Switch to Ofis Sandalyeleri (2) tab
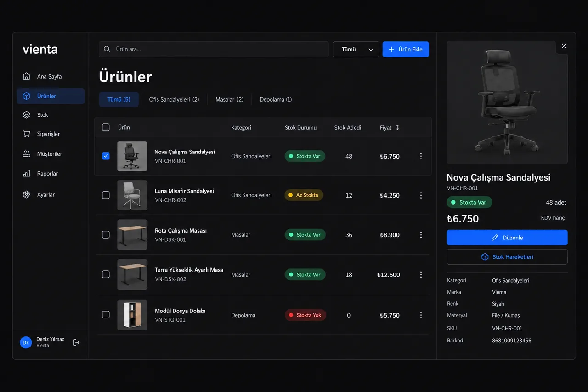This screenshot has height=392, width=588. [174, 99]
